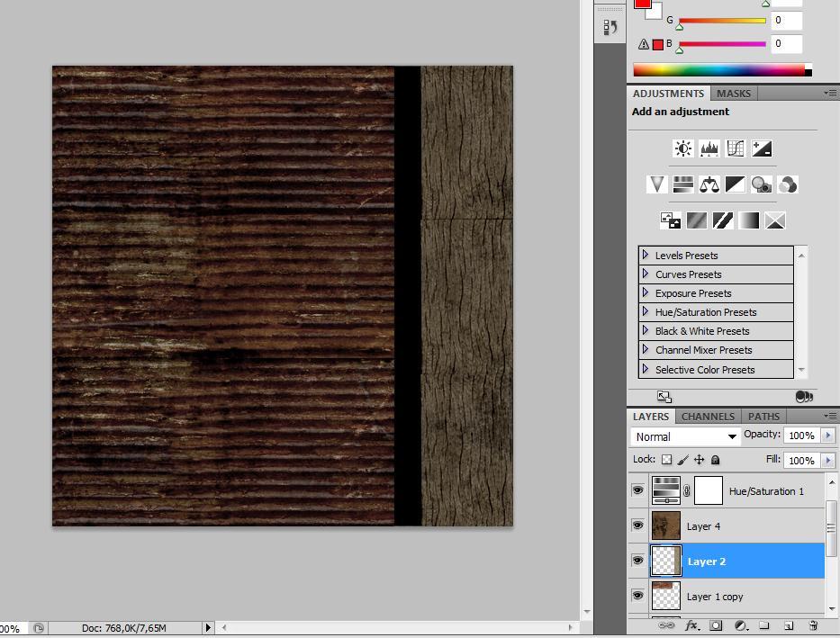Click the G channel color slider
This screenshot has width=840, height=638.
pyautogui.click(x=722, y=21)
